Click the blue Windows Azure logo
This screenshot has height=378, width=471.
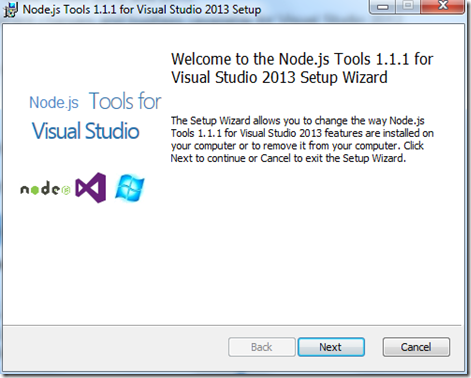tap(130, 188)
